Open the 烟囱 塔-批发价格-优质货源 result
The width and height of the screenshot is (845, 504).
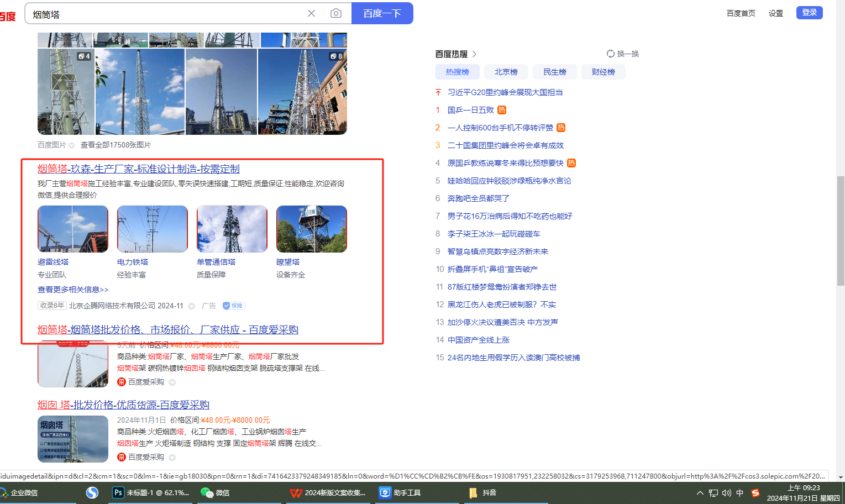(x=123, y=405)
